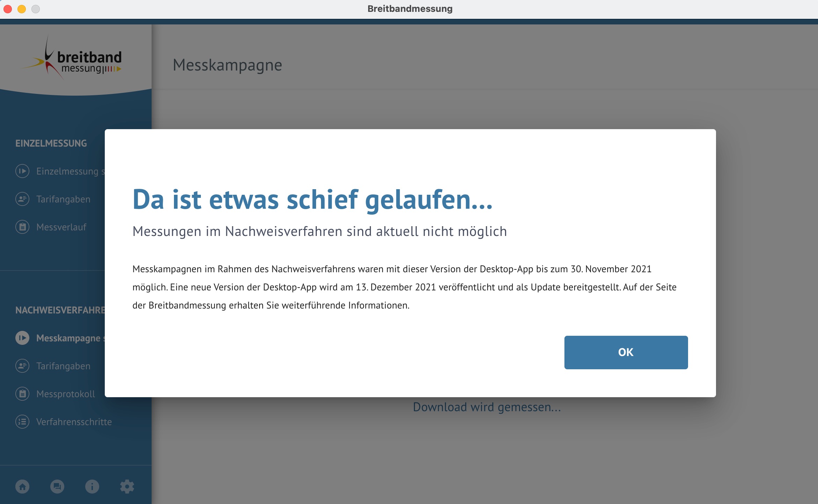Screen dimensions: 818x504
Task: Click Tarifangaben icon under Nachweisverfahren
Action: 22,366
